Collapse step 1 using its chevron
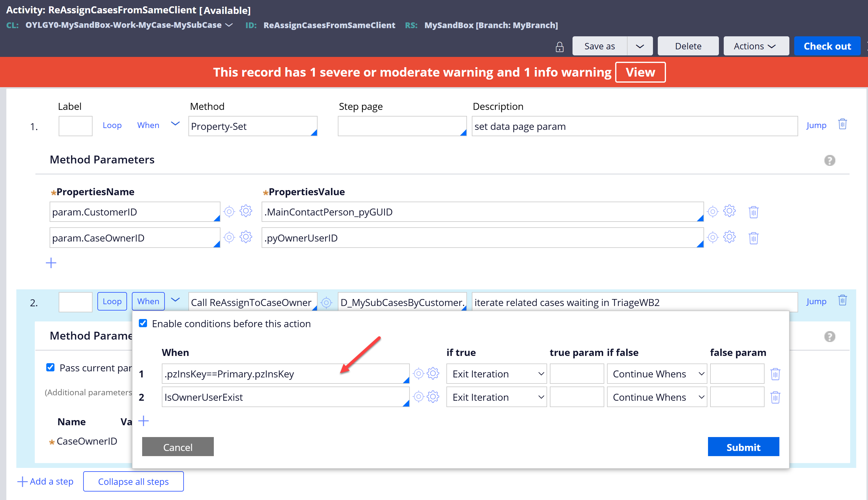The width and height of the screenshot is (868, 500). (x=175, y=124)
